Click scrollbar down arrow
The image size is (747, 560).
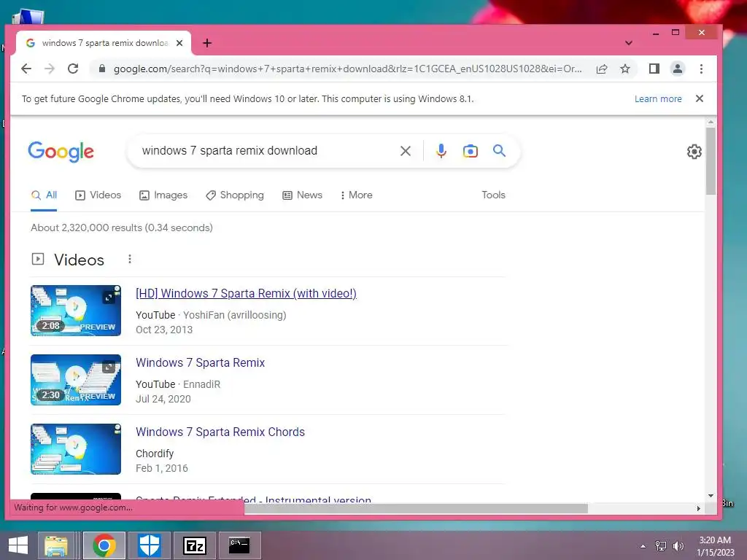[711, 496]
